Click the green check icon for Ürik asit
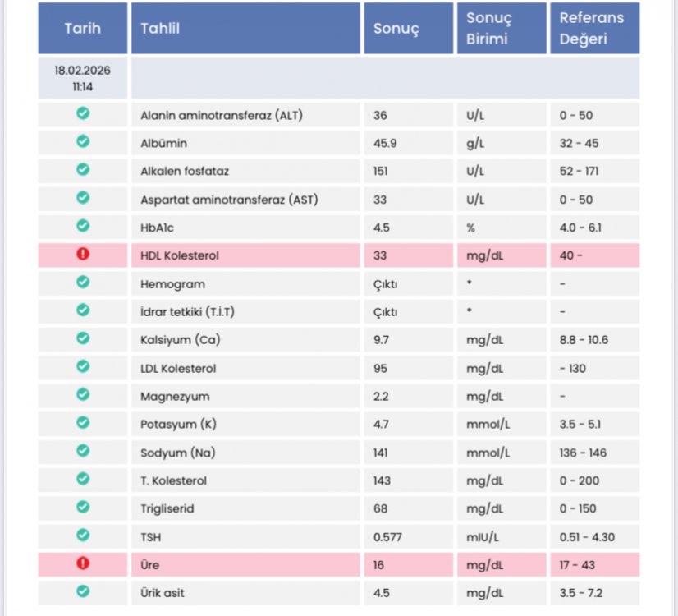The image size is (678, 616). (x=83, y=591)
